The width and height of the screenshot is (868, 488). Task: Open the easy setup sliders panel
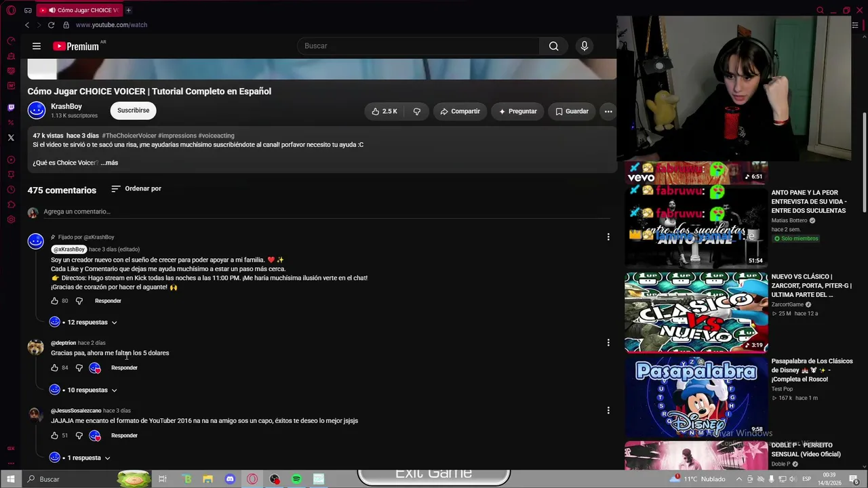(855, 25)
